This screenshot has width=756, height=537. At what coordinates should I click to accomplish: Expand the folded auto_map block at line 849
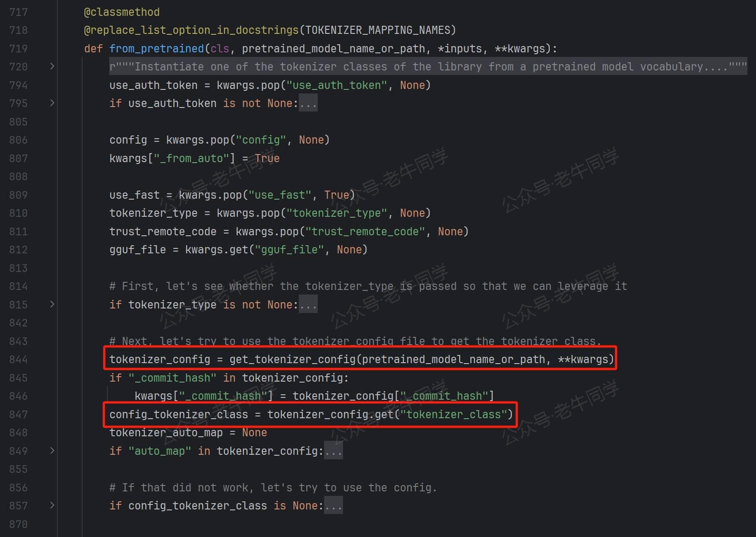tap(52, 451)
